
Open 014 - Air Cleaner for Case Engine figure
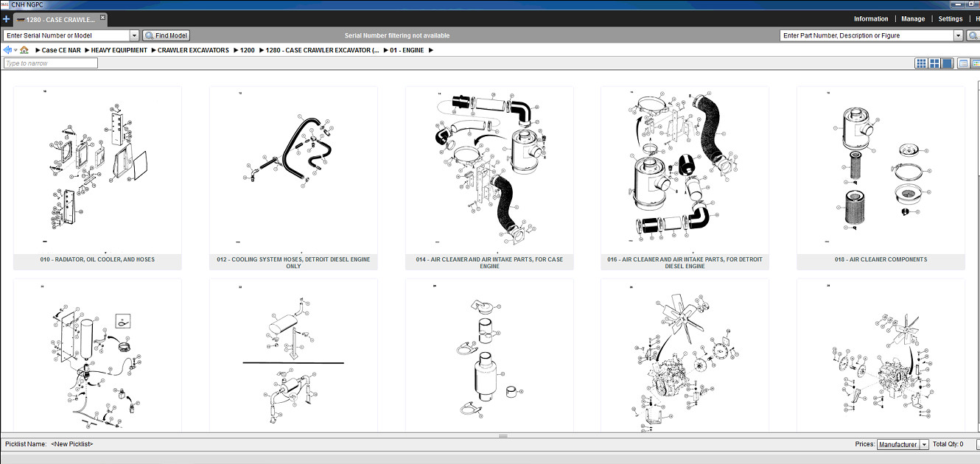489,170
